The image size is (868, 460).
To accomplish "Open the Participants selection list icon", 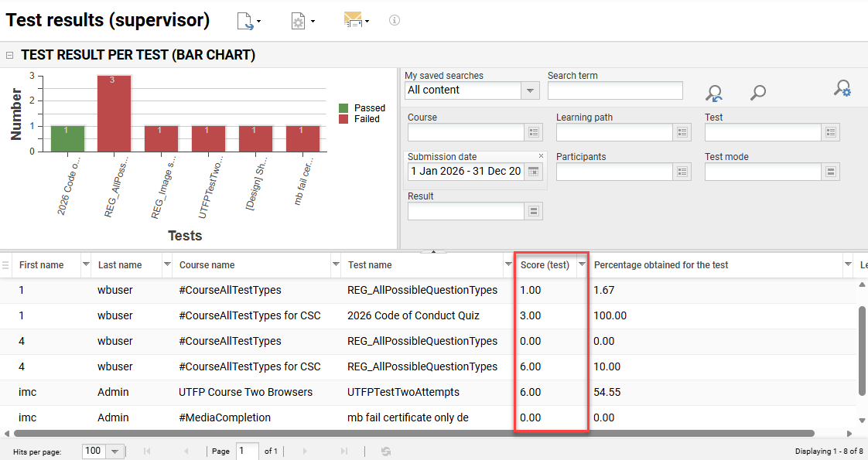I will pos(682,172).
